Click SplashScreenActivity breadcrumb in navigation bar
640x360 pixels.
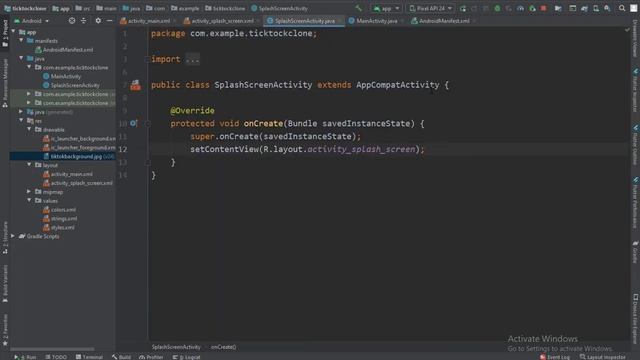tap(279, 8)
